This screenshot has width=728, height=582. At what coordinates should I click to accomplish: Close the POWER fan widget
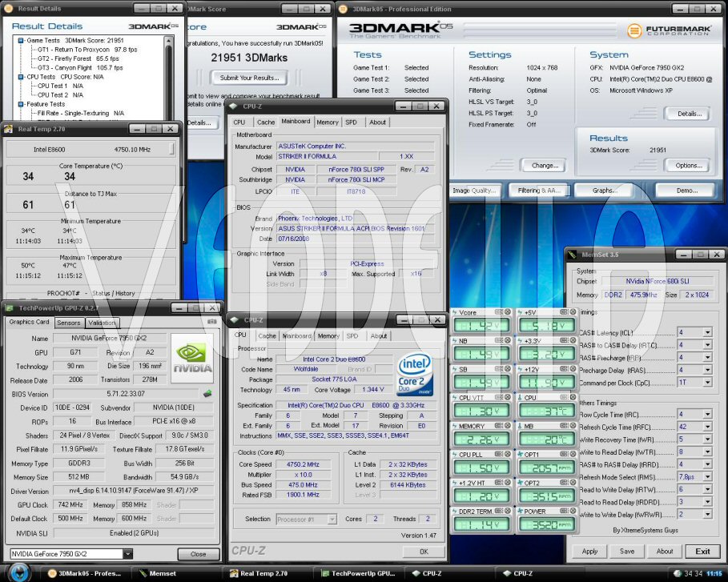(x=573, y=511)
